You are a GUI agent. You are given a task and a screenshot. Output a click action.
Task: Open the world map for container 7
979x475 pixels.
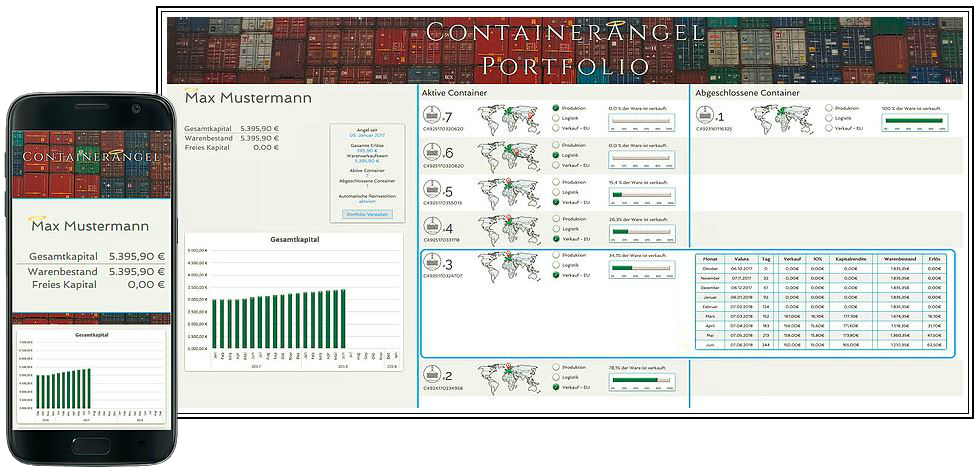tap(510, 117)
